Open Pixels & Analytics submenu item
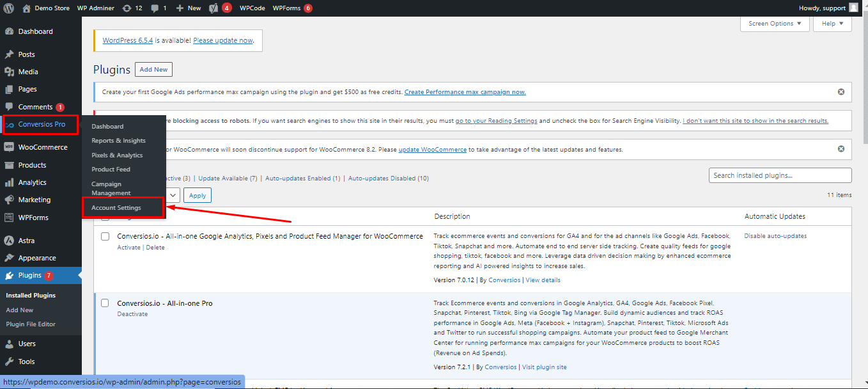The height and width of the screenshot is (389, 868). (x=117, y=155)
